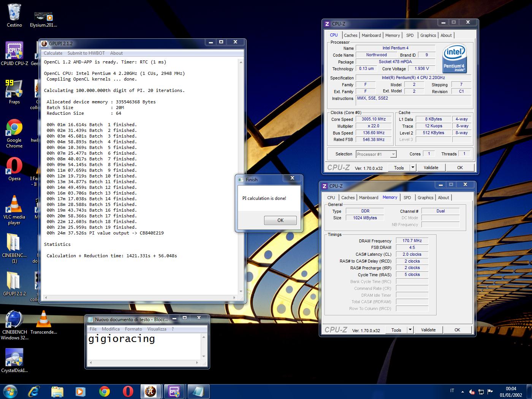532x399 pixels.
Task: Expand Tools dropdown arrow in lower CPU-Z
Action: pos(410,330)
